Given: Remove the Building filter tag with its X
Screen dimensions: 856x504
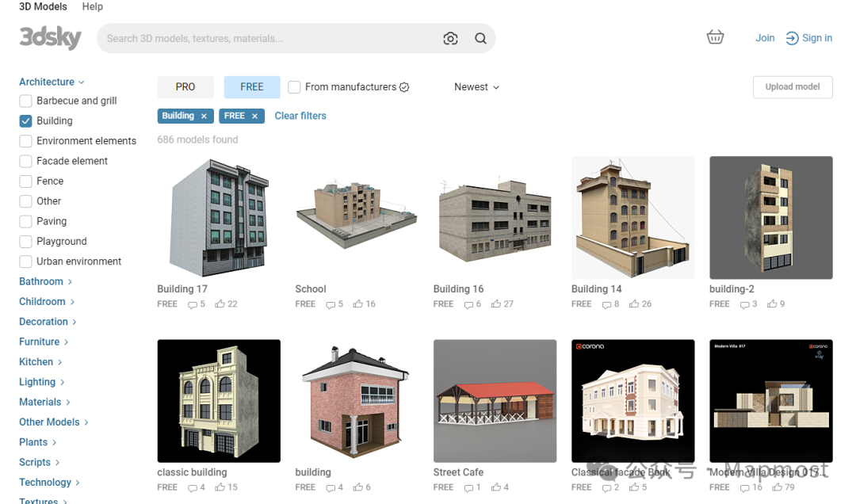Looking at the screenshot, I should click(204, 116).
